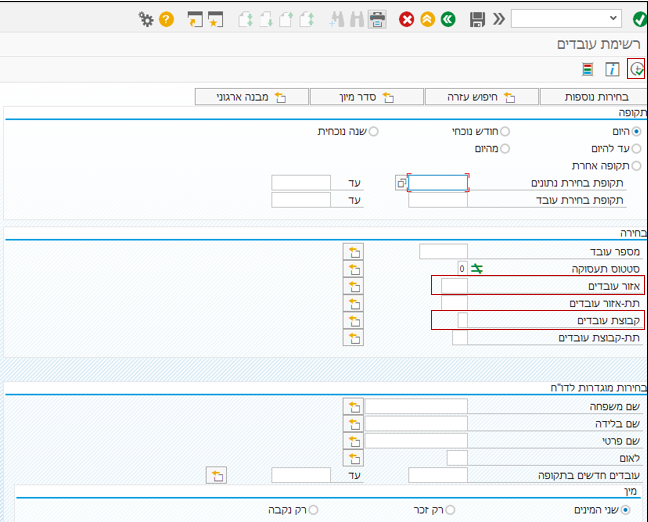This screenshot has width=648, height=522.
Task: Click the Execute clock icon
Action: 636,69
